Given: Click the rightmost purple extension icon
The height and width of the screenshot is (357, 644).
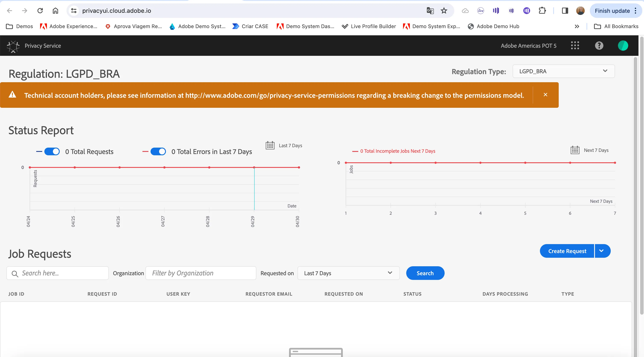Looking at the screenshot, I should (527, 10).
